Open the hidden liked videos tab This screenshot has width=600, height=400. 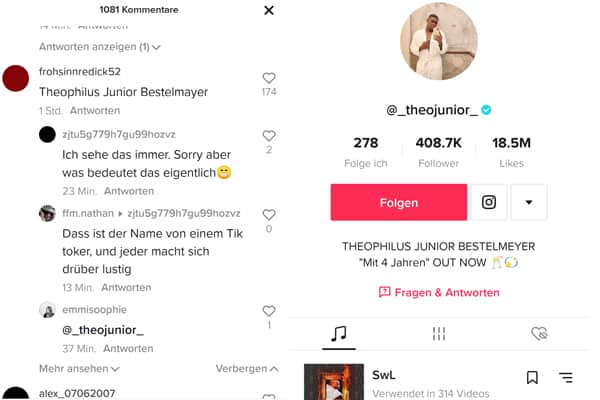tap(539, 334)
